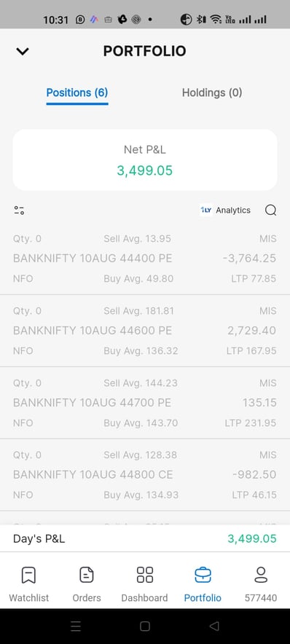The image size is (290, 644).
Task: Open the BANKNIFTY 10AUG 44700 PE position
Action: click(x=145, y=402)
